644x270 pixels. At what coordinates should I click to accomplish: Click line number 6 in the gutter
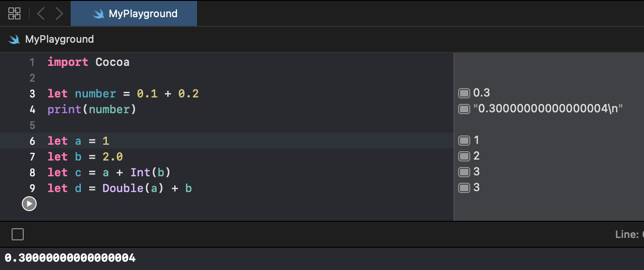click(32, 141)
